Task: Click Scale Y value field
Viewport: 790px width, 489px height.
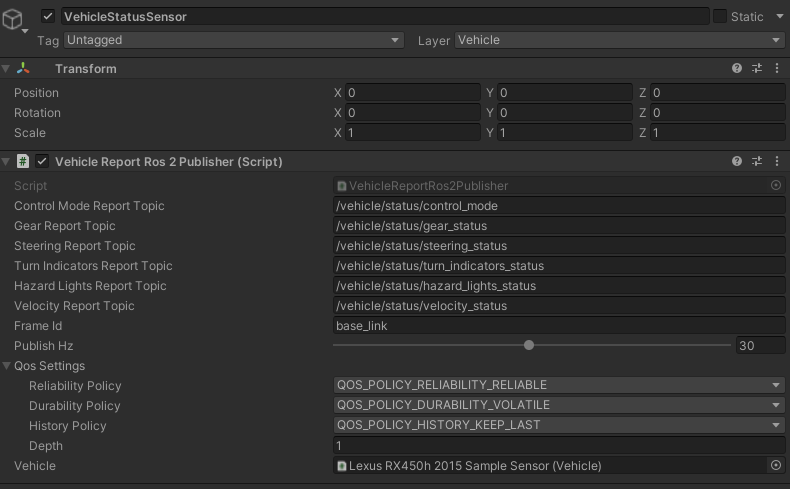Action: point(565,133)
